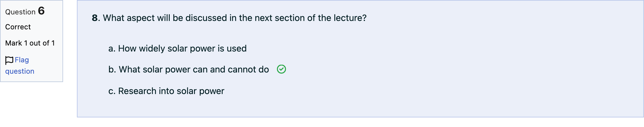Image resolution: width=644 pixels, height=127 pixels.
Task: Click the option letter 'c.'
Action: (112, 91)
